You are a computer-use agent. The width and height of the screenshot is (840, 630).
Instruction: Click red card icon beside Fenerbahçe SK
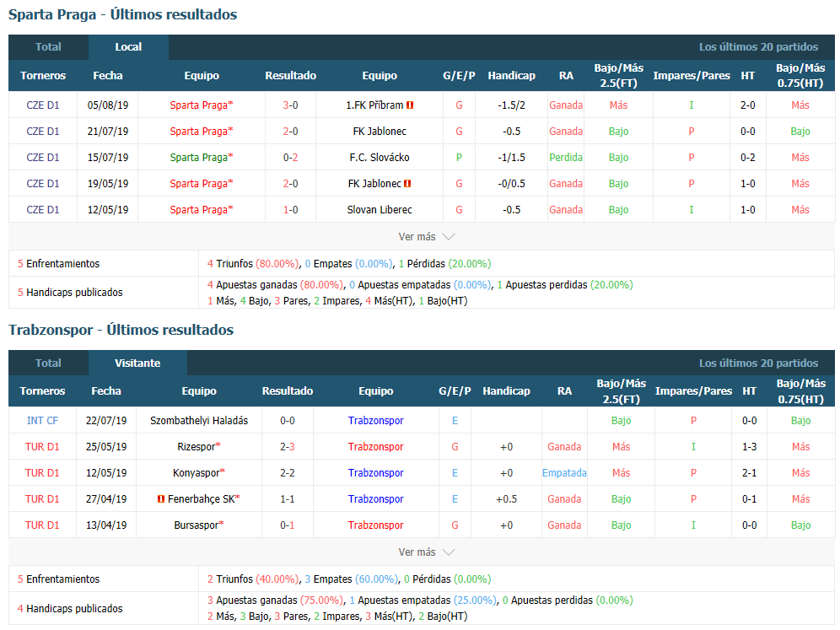pos(161,498)
